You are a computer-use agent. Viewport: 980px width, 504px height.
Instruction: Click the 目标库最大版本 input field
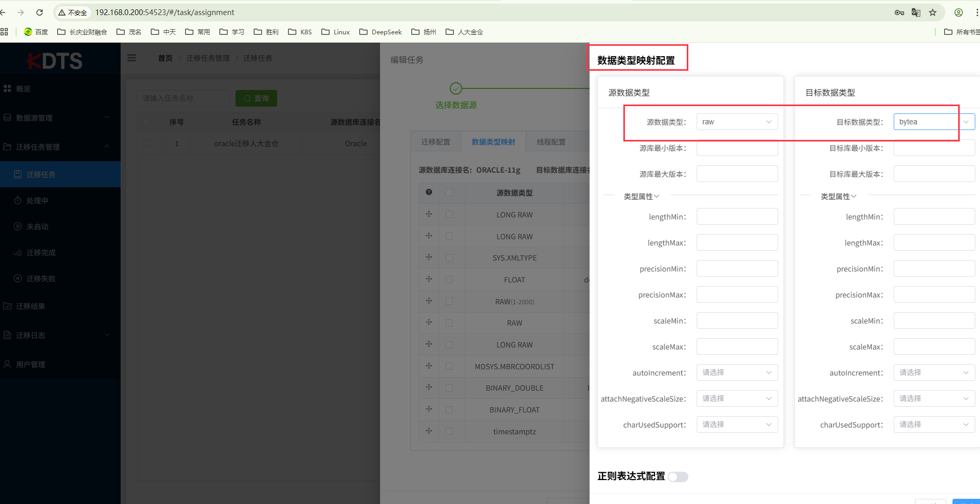click(934, 174)
